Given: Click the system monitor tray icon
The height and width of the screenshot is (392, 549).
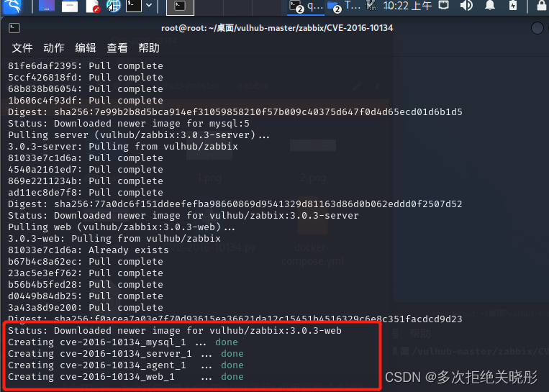Looking at the screenshot, I should (371, 6).
